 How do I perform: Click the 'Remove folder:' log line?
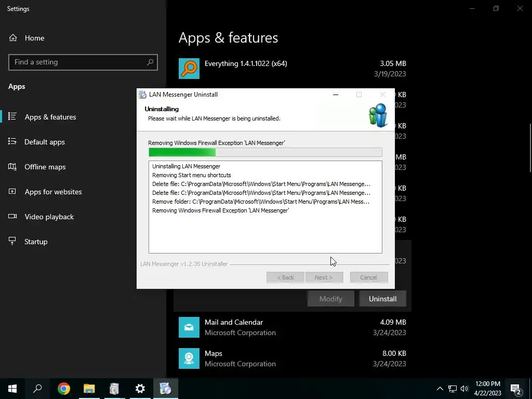coord(261,202)
